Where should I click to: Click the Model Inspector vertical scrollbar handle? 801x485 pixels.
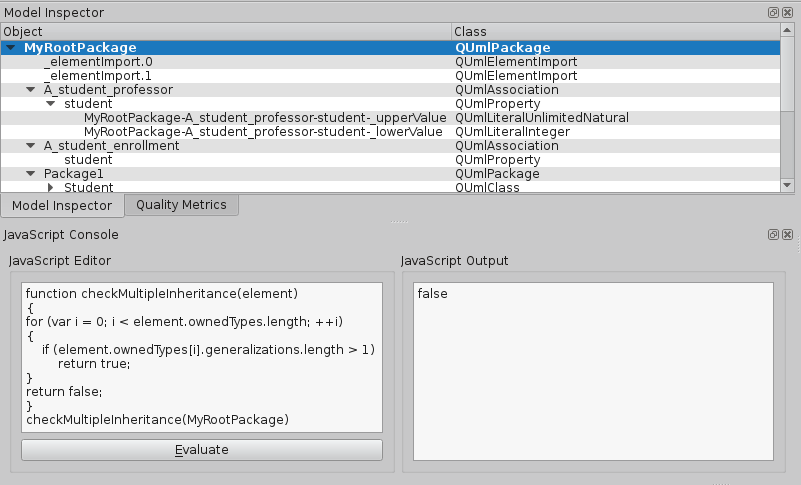(x=787, y=74)
